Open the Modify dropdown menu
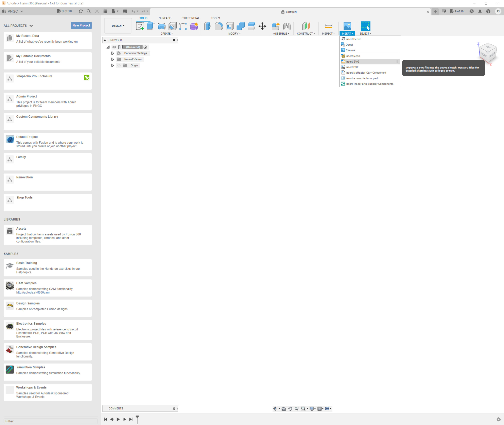The height and width of the screenshot is (425, 504). coord(234,34)
